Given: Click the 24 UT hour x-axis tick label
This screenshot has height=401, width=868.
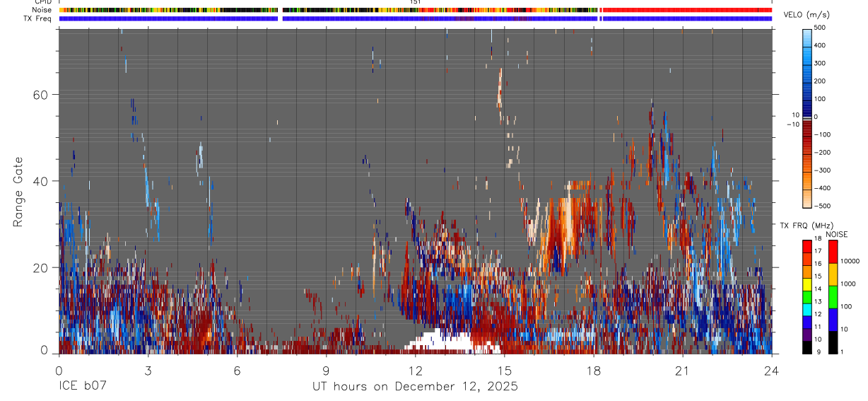Looking at the screenshot, I should pyautogui.click(x=772, y=370).
